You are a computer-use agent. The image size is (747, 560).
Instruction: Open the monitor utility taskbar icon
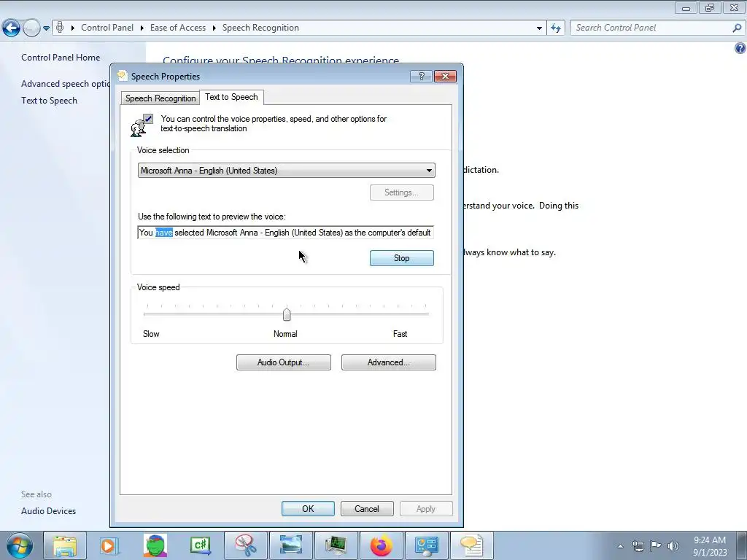(x=336, y=545)
